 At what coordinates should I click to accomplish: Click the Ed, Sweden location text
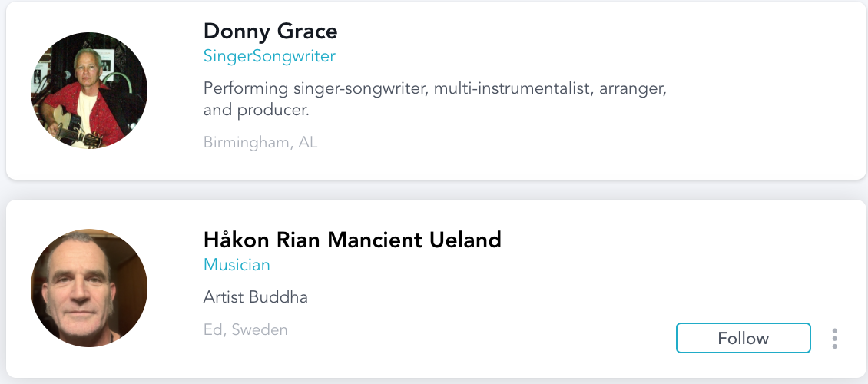pyautogui.click(x=245, y=329)
